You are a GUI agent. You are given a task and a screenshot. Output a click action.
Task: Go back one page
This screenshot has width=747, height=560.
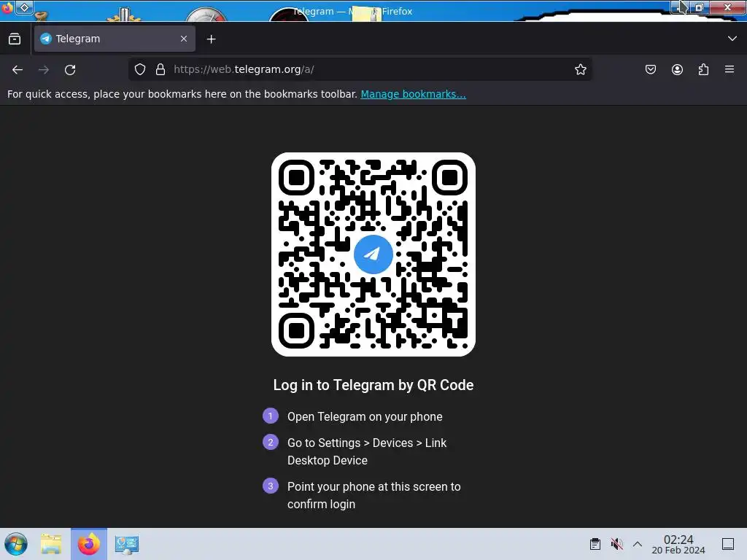(x=18, y=69)
